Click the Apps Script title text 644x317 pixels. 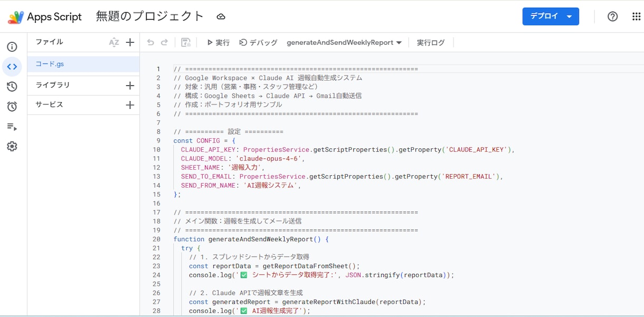coord(54,17)
